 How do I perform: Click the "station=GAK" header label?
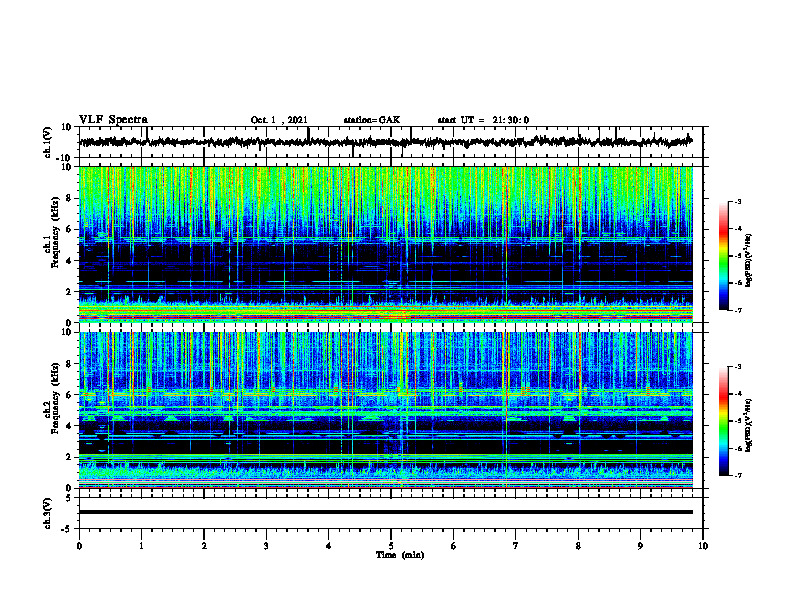(x=372, y=120)
